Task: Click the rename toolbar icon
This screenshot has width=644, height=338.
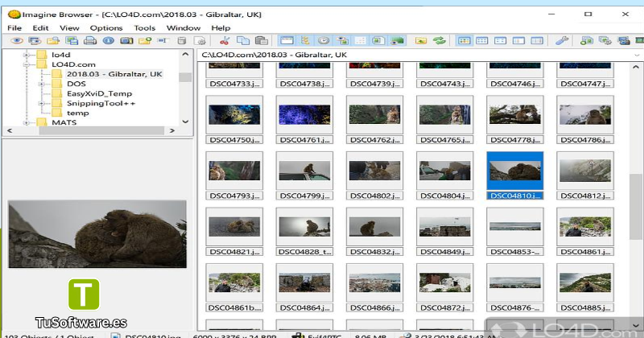Action: (x=163, y=41)
